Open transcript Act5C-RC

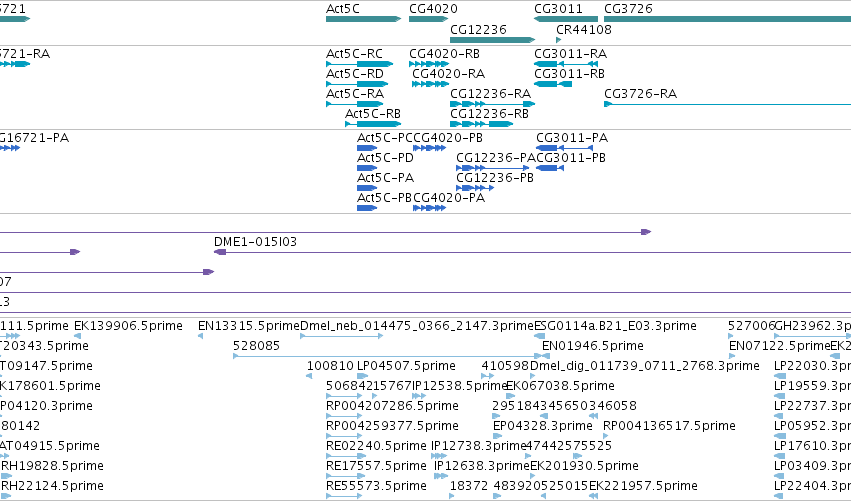pos(354,54)
